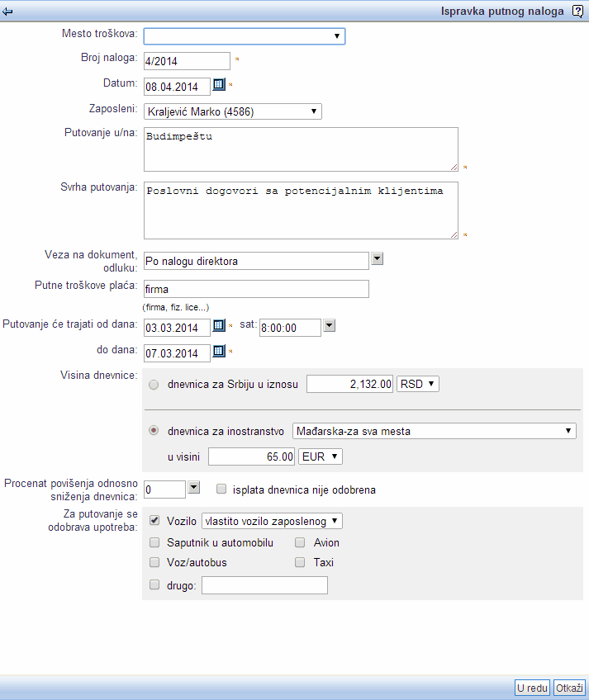Click into the 'Putne troškove plaća' field
This screenshot has height=700, width=589.
coord(256,289)
